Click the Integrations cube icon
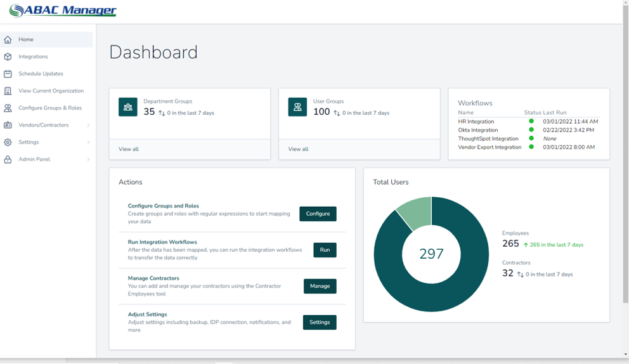Screen dimensions: 629x364 click(x=8, y=57)
